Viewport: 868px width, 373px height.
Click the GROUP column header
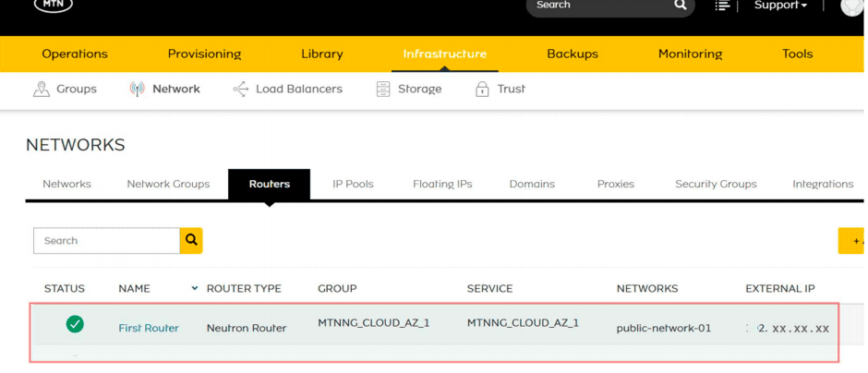point(337,288)
